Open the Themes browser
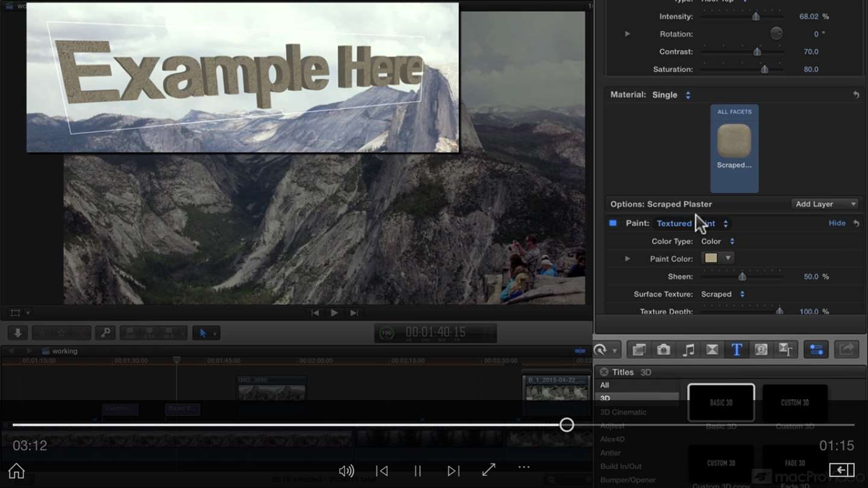 [785, 349]
